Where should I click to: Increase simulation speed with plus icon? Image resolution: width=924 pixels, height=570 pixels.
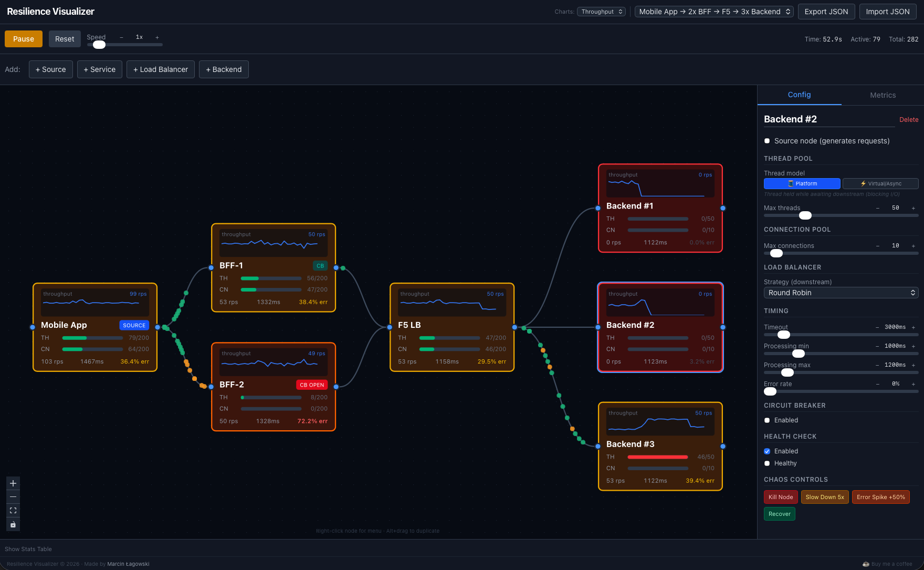pyautogui.click(x=156, y=37)
